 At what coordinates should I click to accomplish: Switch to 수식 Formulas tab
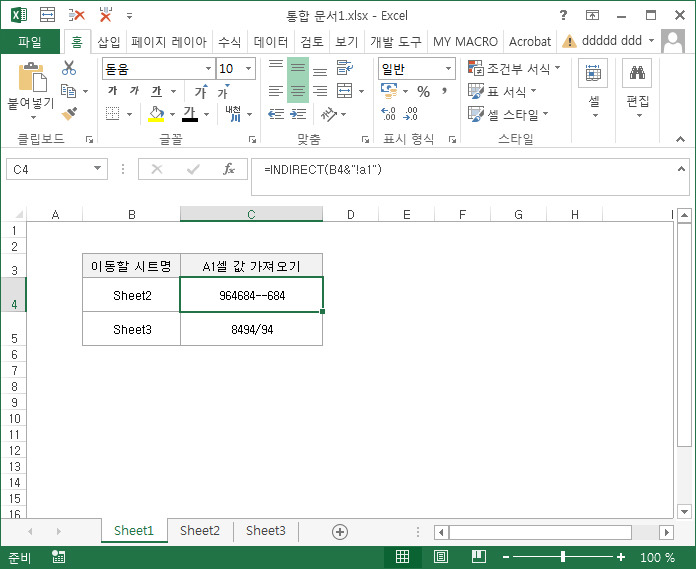(229, 42)
